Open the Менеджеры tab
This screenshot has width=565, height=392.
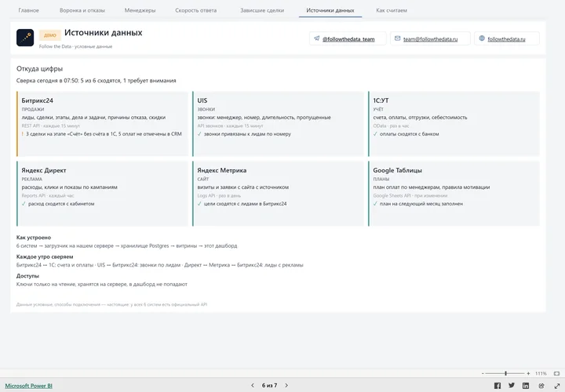[x=140, y=10]
